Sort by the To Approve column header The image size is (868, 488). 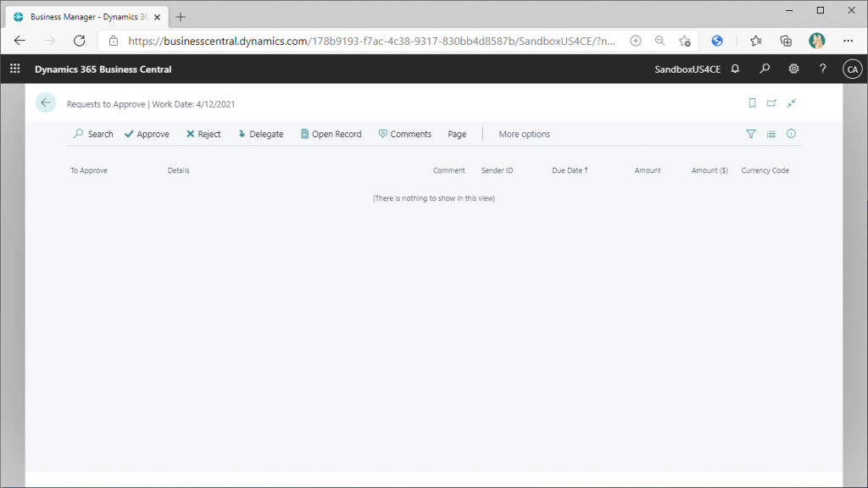tap(89, 170)
